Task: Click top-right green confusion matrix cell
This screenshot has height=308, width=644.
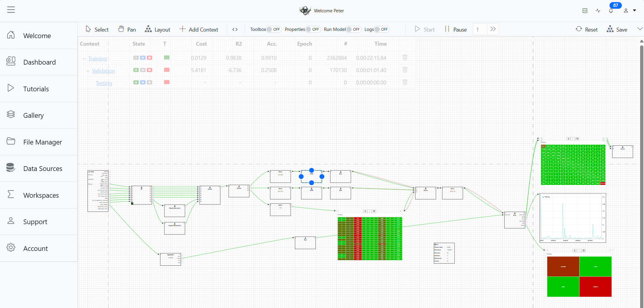Action: coord(595,267)
